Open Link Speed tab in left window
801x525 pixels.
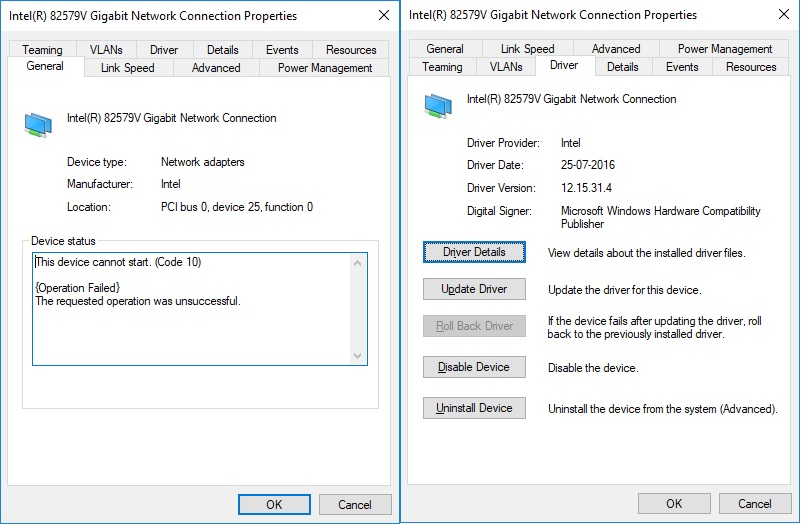pyautogui.click(x=128, y=67)
